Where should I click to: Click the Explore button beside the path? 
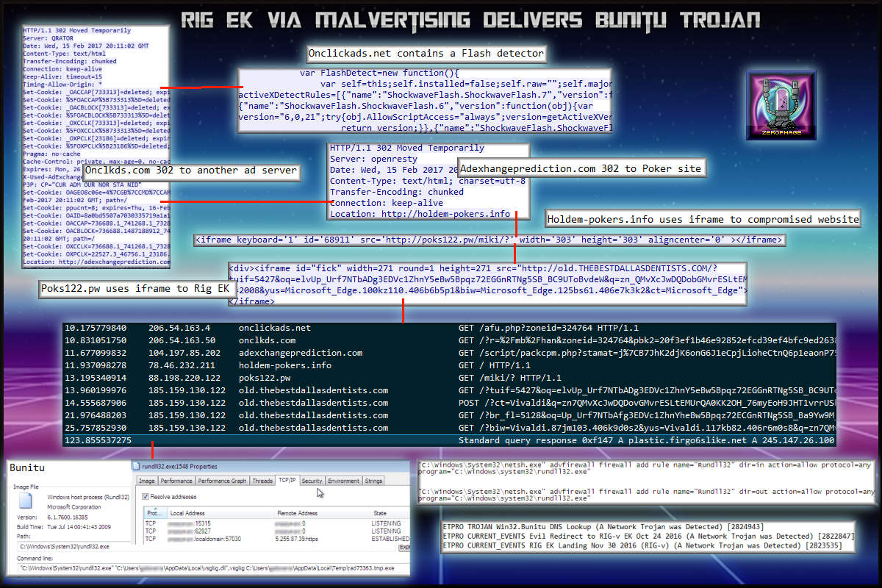point(404,547)
